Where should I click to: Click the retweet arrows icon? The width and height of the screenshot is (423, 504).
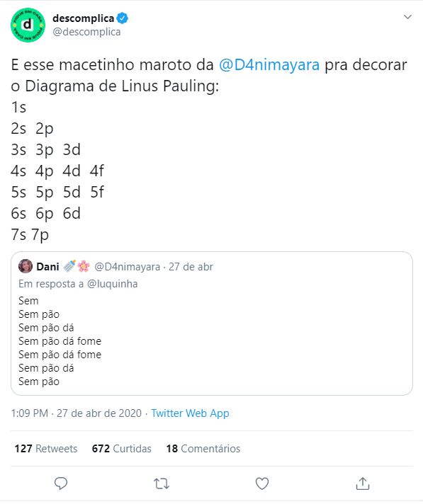point(162,483)
